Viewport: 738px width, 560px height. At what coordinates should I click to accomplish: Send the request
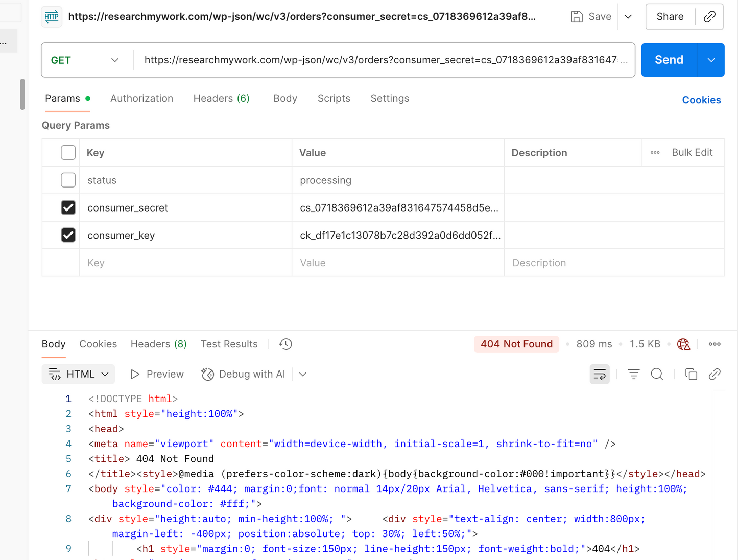(669, 60)
